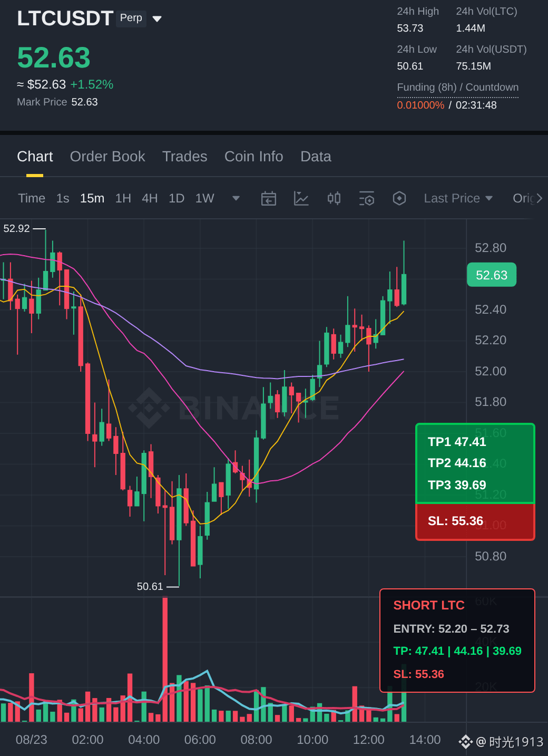Click the 0.01000% funding rate
This screenshot has height=756, width=548.
pyautogui.click(x=420, y=105)
